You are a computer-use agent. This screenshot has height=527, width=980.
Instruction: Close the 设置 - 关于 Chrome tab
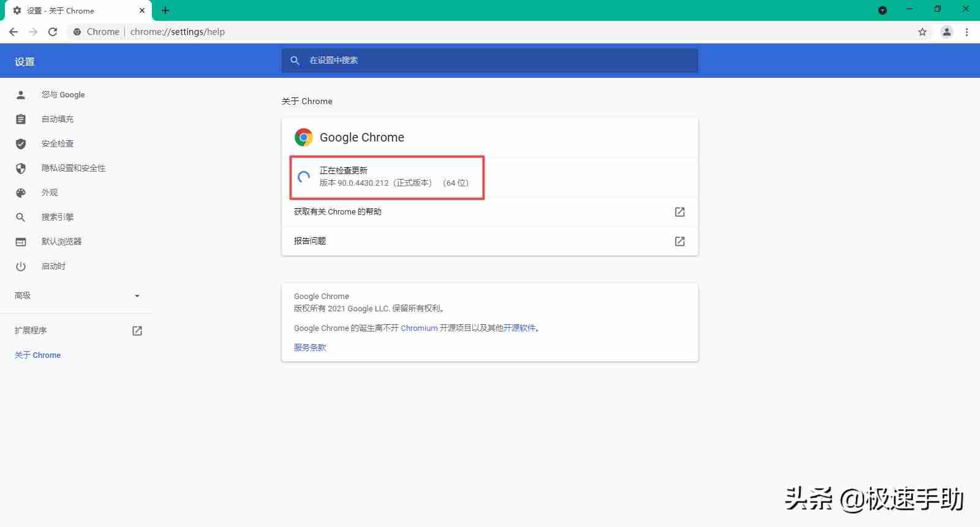(x=141, y=10)
